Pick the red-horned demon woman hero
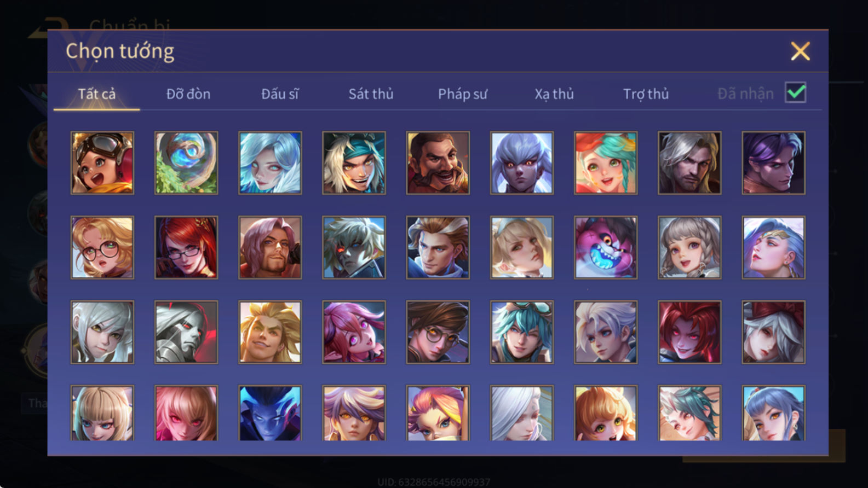This screenshot has width=868, height=488. click(689, 332)
